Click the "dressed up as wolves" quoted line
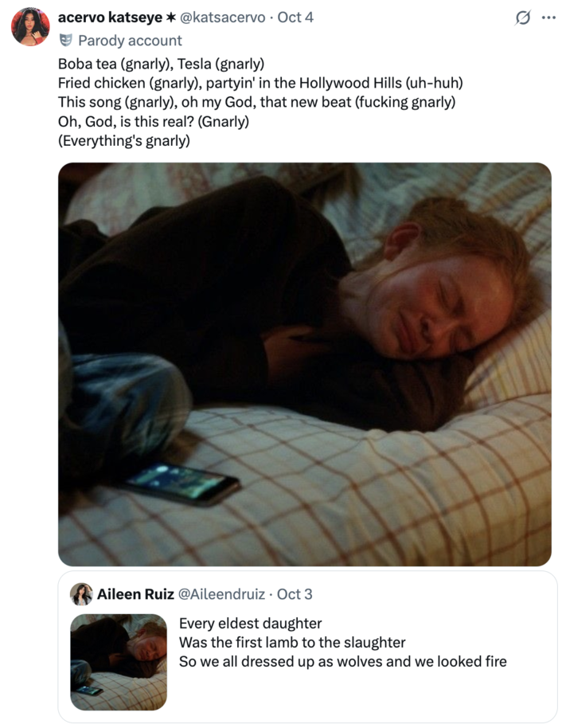 coord(342,661)
